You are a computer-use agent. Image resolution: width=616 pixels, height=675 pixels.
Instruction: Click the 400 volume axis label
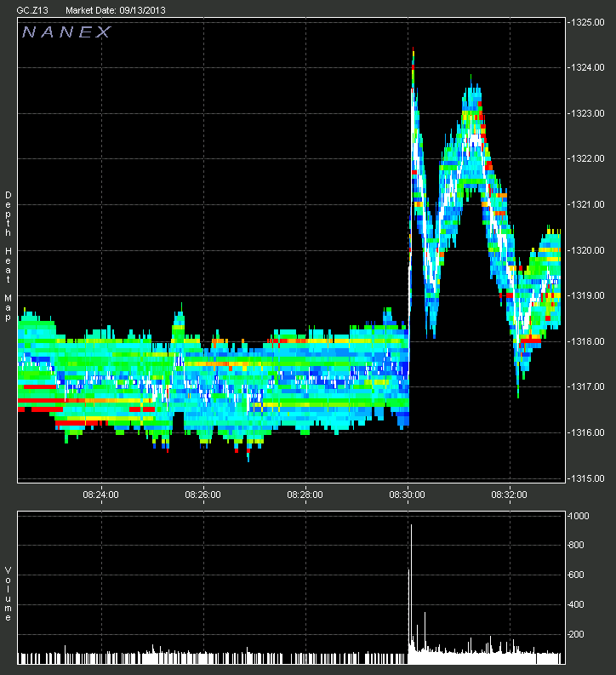(576, 605)
